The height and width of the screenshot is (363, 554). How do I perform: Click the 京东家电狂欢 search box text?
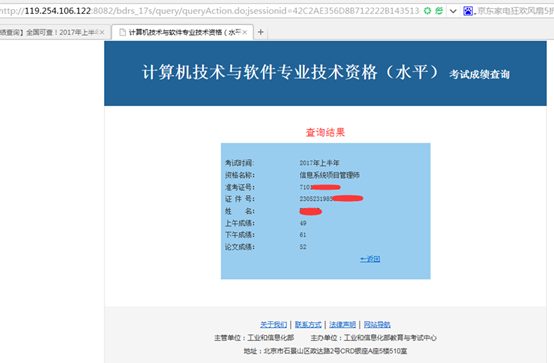(515, 11)
